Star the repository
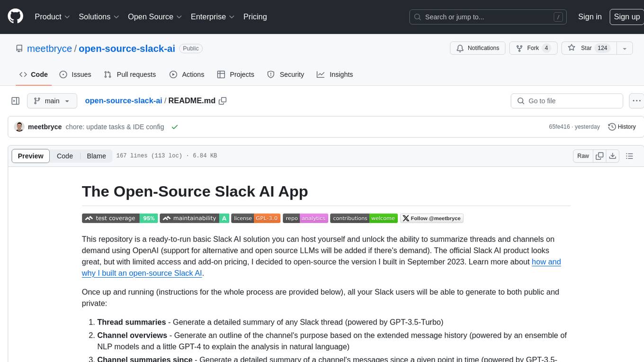Image resolution: width=644 pixels, height=362 pixels. (589, 48)
